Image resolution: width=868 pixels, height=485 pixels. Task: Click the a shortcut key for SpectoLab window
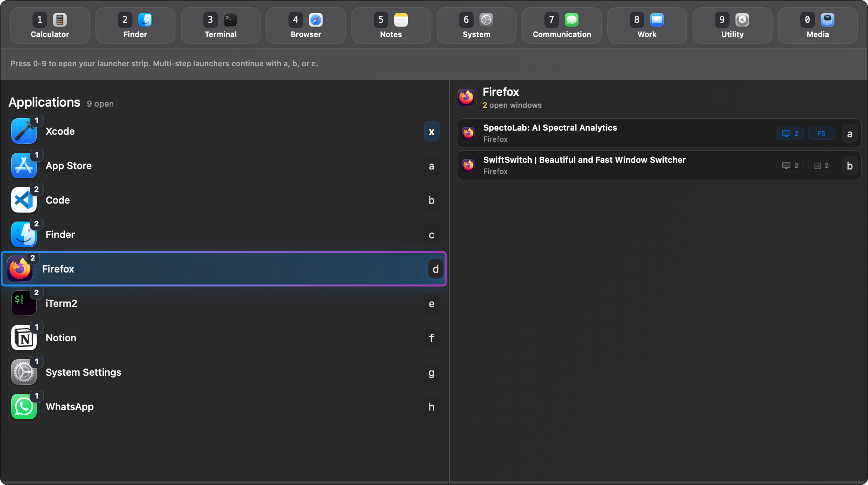850,134
